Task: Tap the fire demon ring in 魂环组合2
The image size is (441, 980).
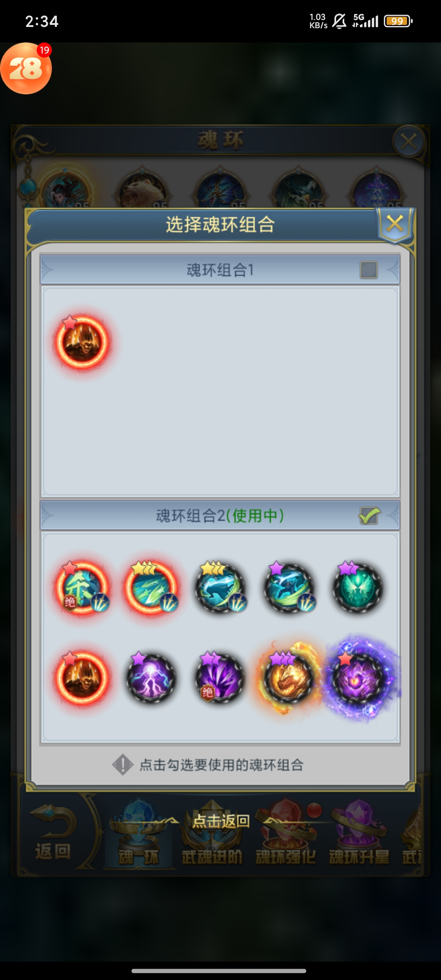Action: pyautogui.click(x=82, y=678)
